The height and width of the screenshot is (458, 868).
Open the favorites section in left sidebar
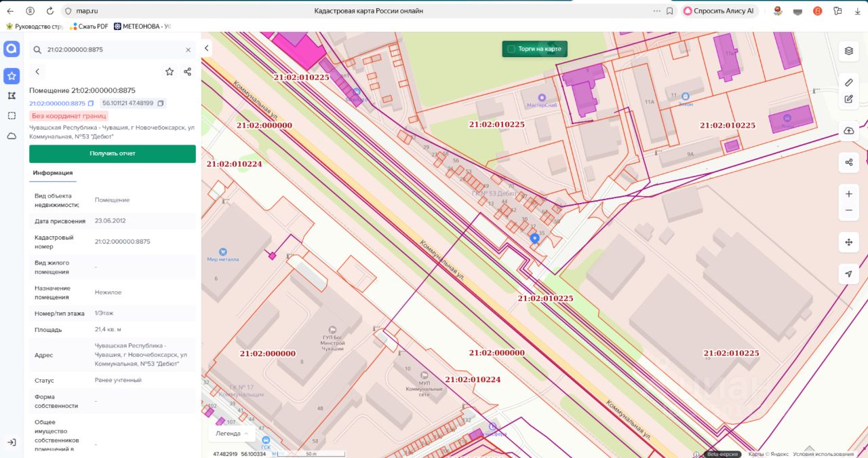tap(12, 76)
